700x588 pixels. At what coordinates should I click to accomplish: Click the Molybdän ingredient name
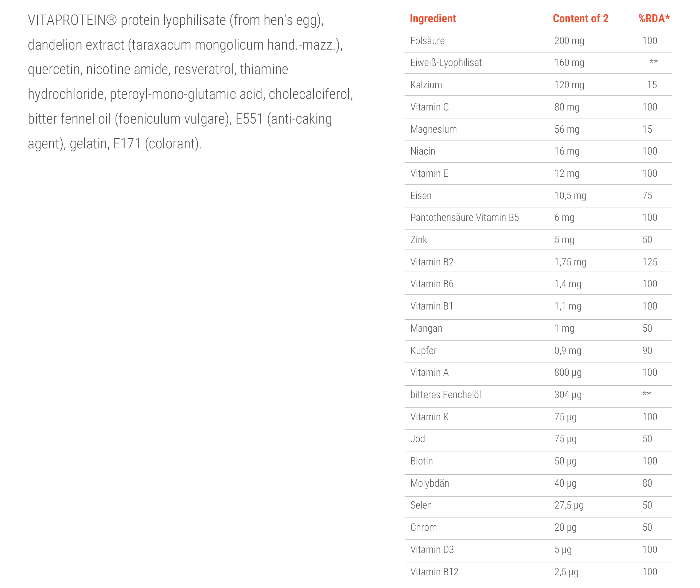[429, 483]
